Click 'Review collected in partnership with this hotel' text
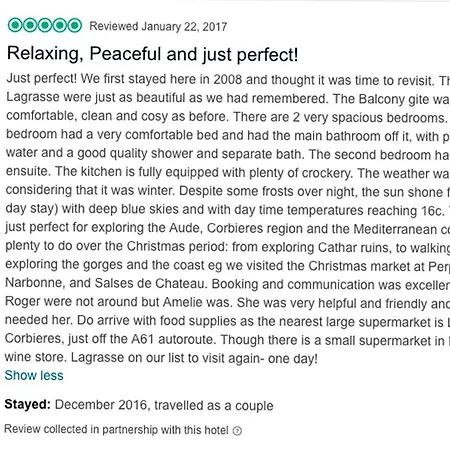 tap(116, 429)
